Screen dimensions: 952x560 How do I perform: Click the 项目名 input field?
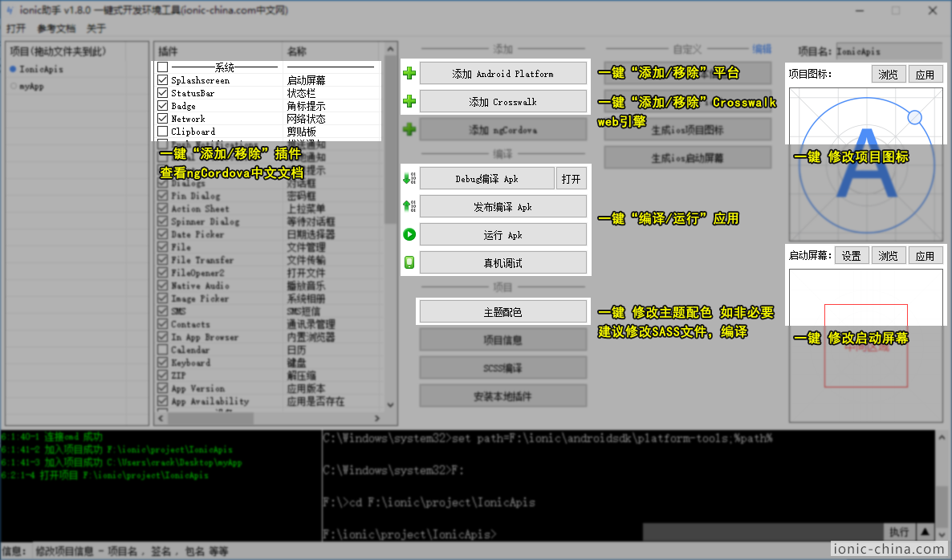889,51
